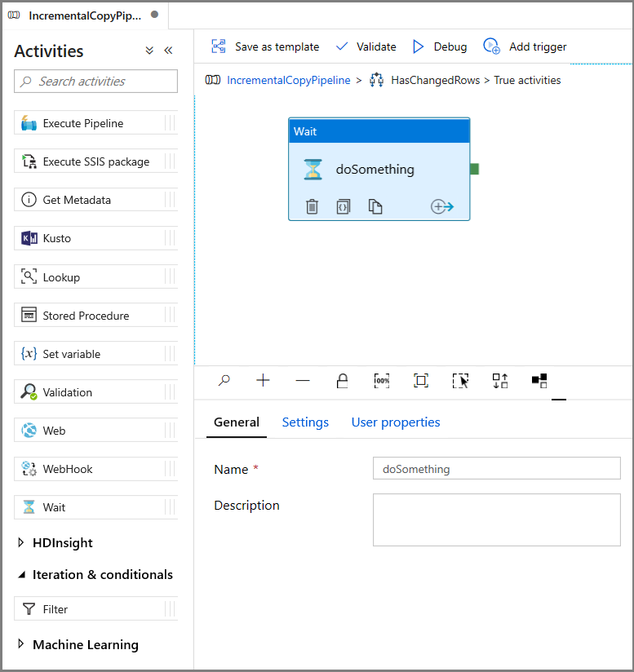
Task: Select the WebHook activity
Action: (x=95, y=469)
